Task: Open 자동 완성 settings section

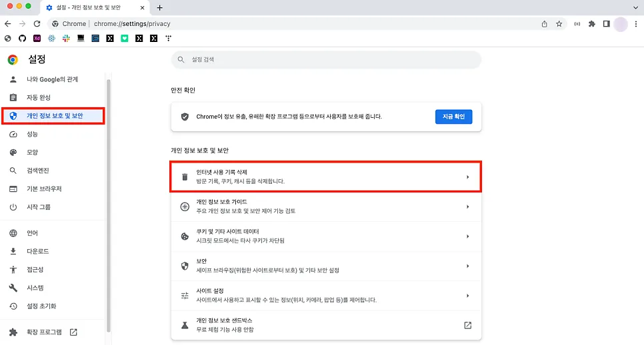Action: (53, 98)
